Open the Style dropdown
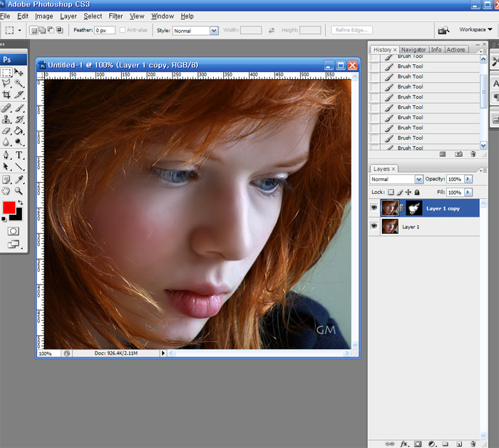499x448 pixels. tap(214, 31)
